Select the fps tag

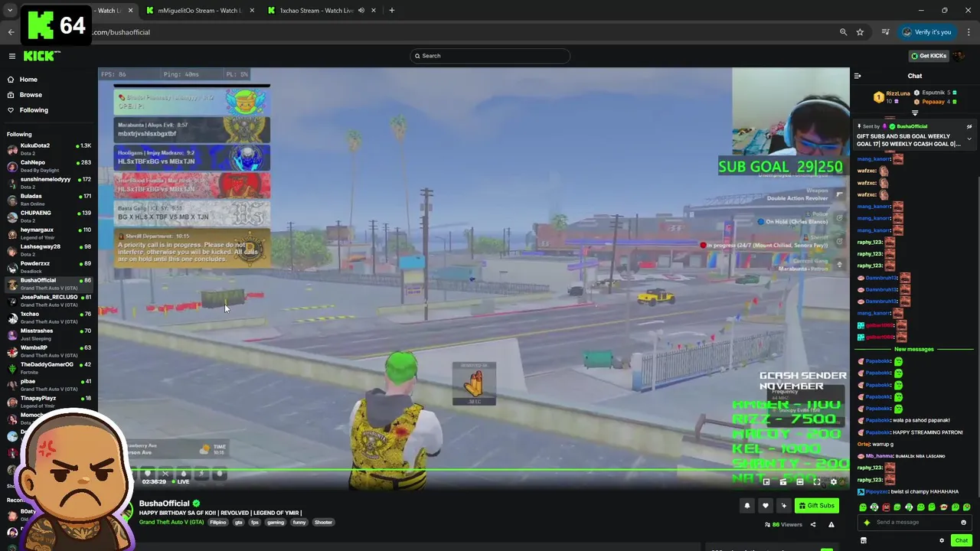255,523
